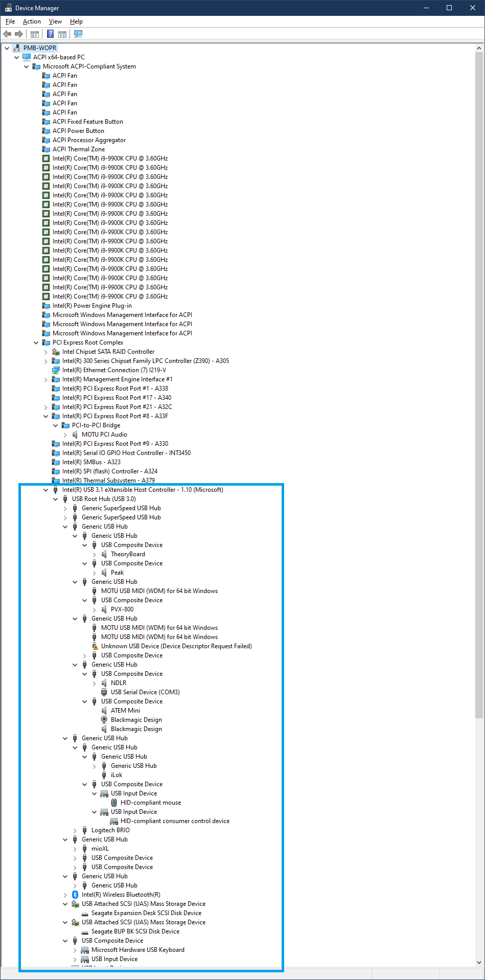The image size is (485, 980).
Task: Expand the Peak device node
Action: [95, 573]
